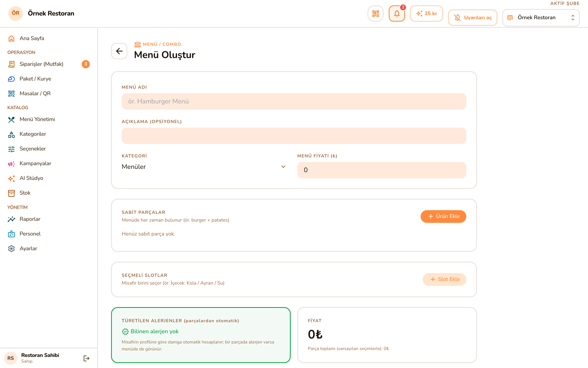This screenshot has height=368, width=588.
Task: Click AI Stüdyo sparkle icon
Action: [x=11, y=178]
